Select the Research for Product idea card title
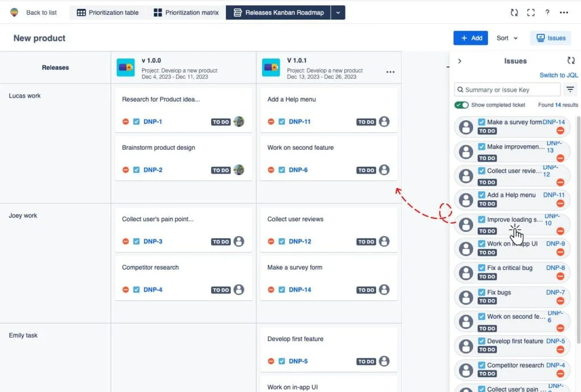The height and width of the screenshot is (392, 581). 161,99
